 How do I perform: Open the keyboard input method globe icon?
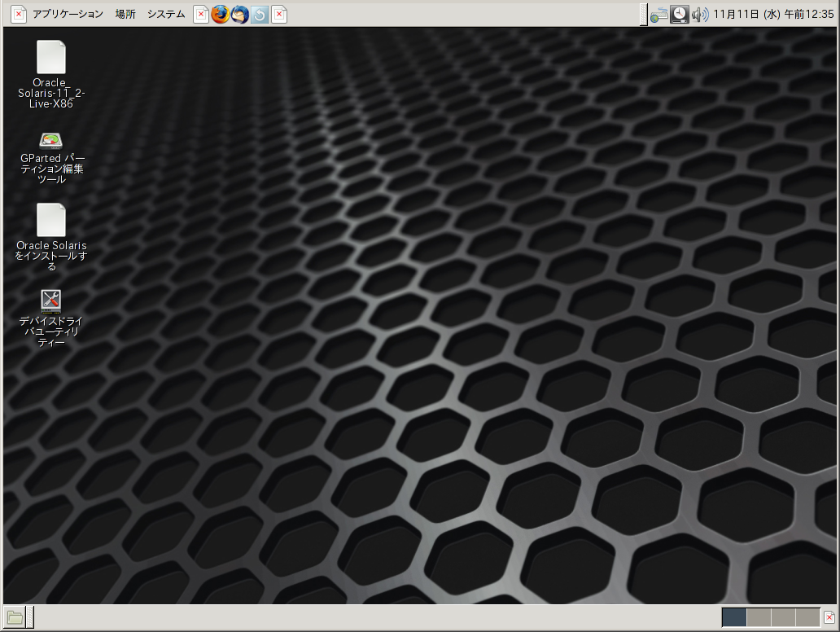click(659, 15)
